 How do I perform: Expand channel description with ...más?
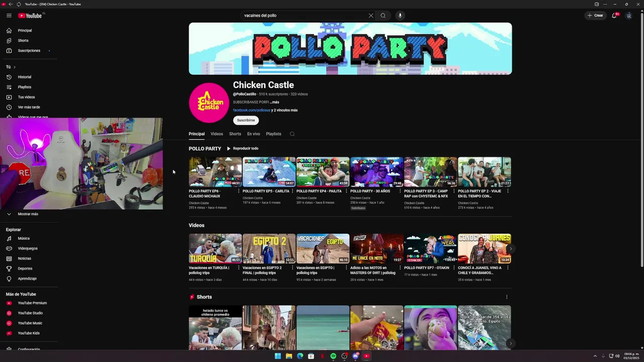click(x=274, y=102)
